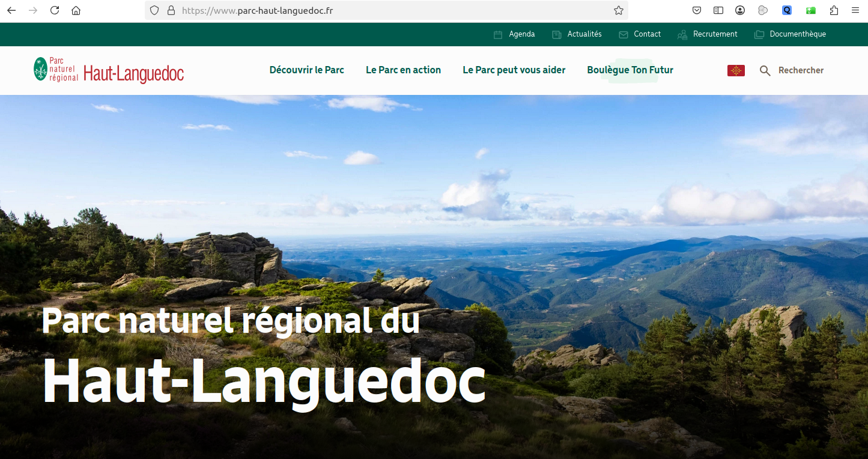This screenshot has height=459, width=868.
Task: Open the browser home page
Action: coord(76,10)
